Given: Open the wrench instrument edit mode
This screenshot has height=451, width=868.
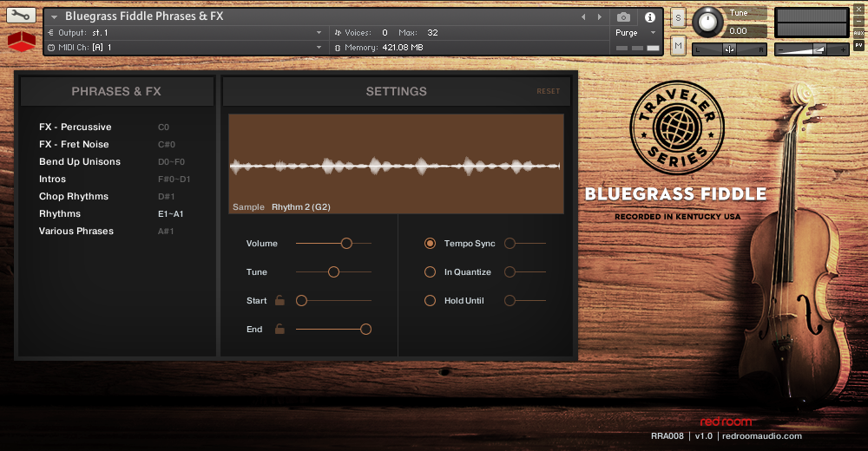Looking at the screenshot, I should [21, 15].
